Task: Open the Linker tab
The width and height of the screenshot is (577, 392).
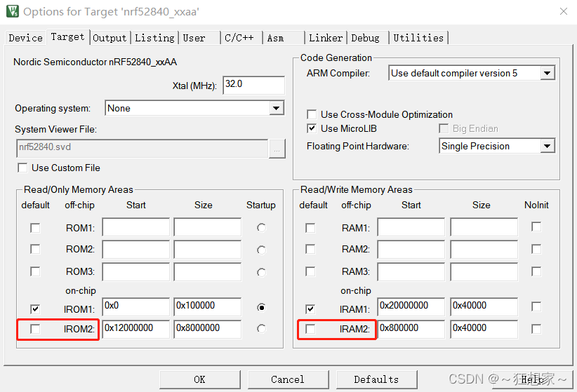Action: coord(326,38)
